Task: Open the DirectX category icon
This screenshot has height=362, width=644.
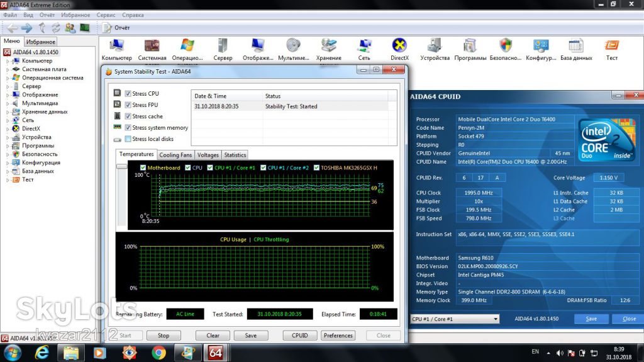Action: click(x=399, y=49)
